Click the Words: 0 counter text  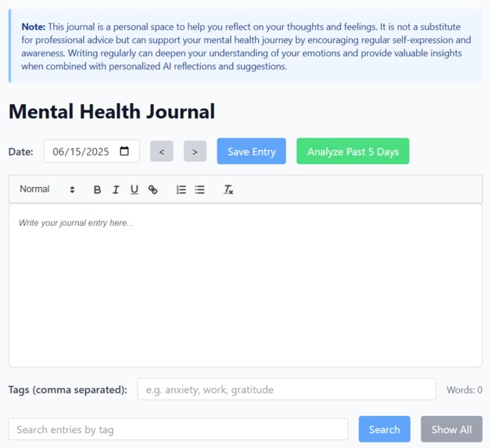[x=464, y=390]
